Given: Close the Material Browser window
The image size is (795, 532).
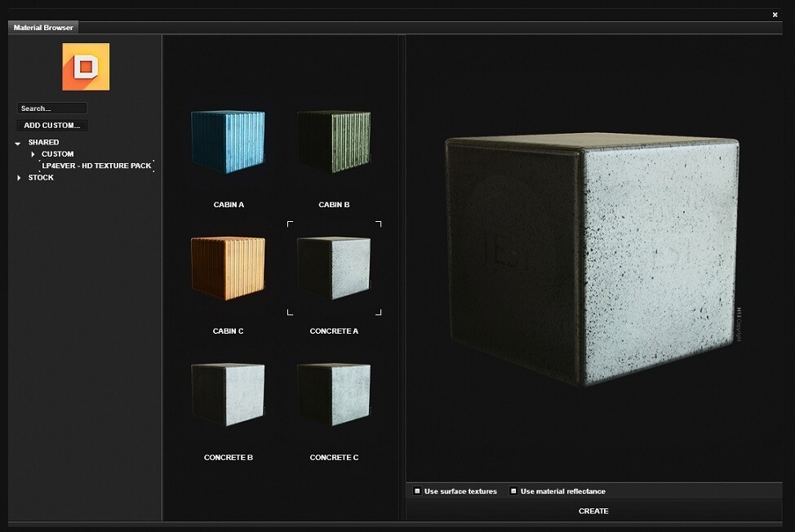Looking at the screenshot, I should (x=775, y=15).
